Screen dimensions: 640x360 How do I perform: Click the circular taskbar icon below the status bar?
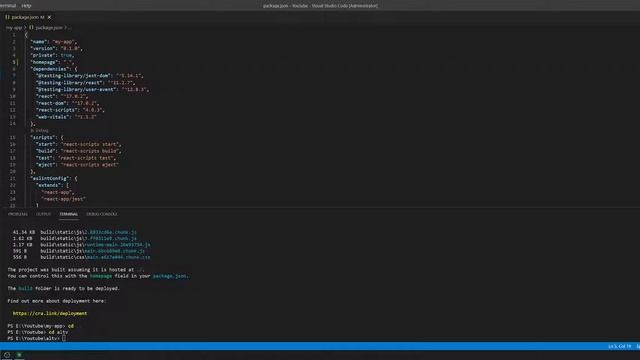click(7, 355)
